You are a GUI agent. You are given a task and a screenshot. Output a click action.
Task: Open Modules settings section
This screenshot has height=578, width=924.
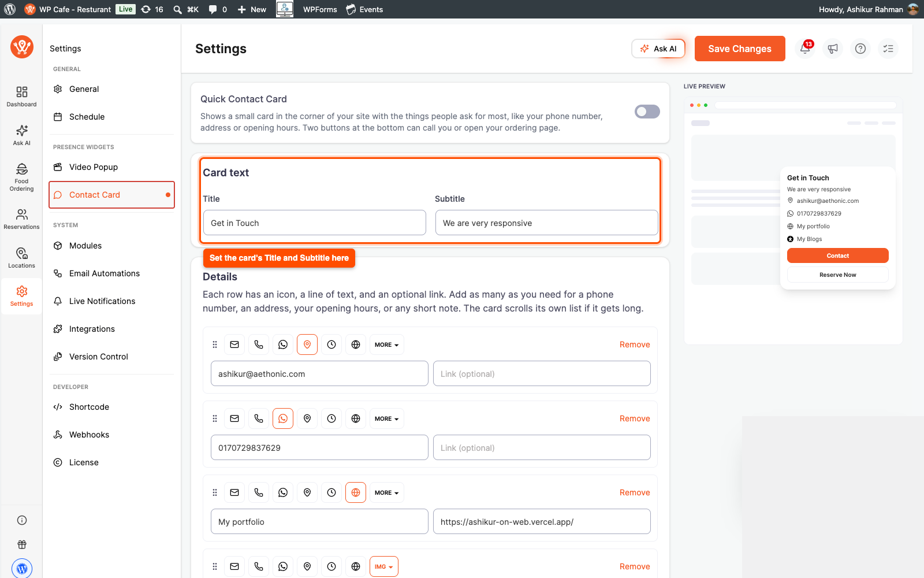click(111, 246)
